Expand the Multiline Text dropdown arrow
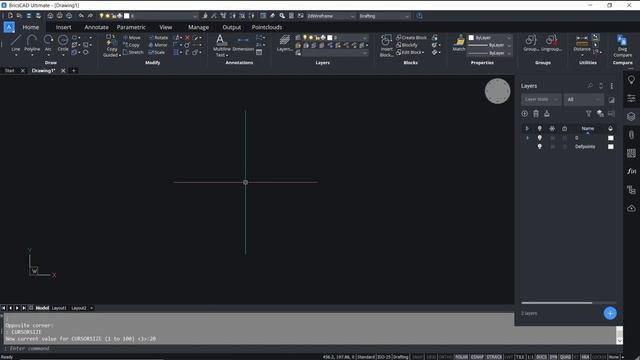Image resolution: width=640 pixels, height=360 pixels. pyautogui.click(x=227, y=56)
